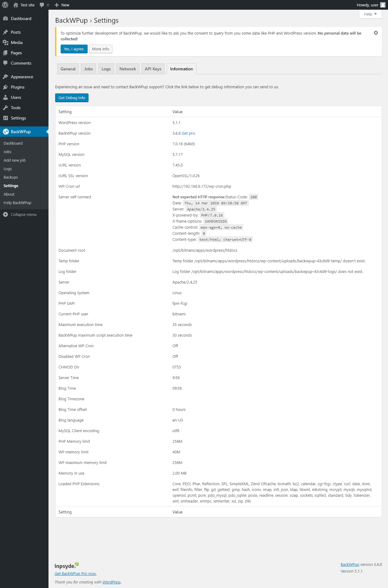Click the MySQL version value 5.7.17
The image size is (388, 588).
point(178,155)
